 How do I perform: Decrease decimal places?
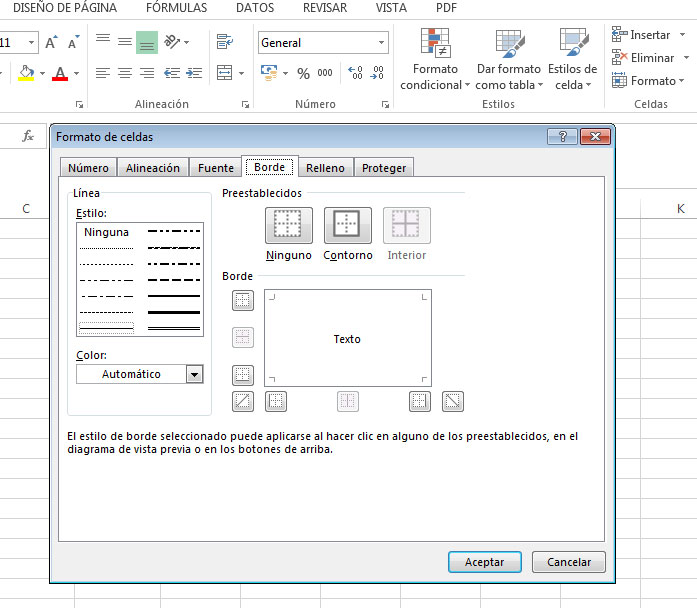pyautogui.click(x=377, y=73)
